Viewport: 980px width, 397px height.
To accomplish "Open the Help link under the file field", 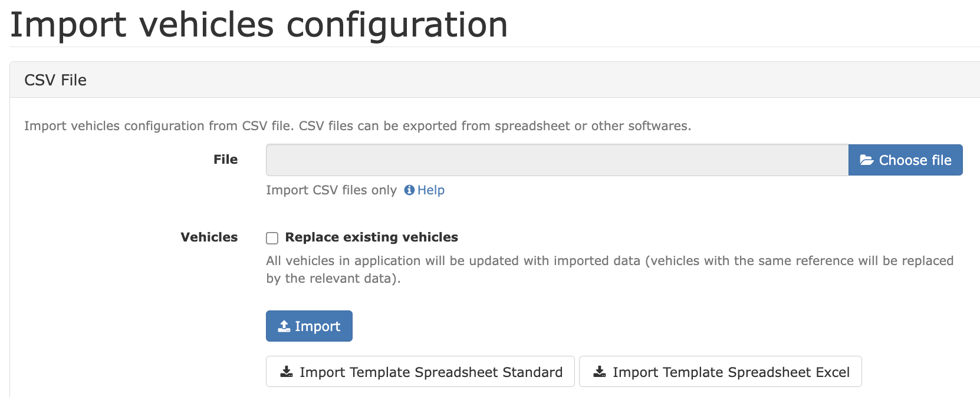I will 430,190.
